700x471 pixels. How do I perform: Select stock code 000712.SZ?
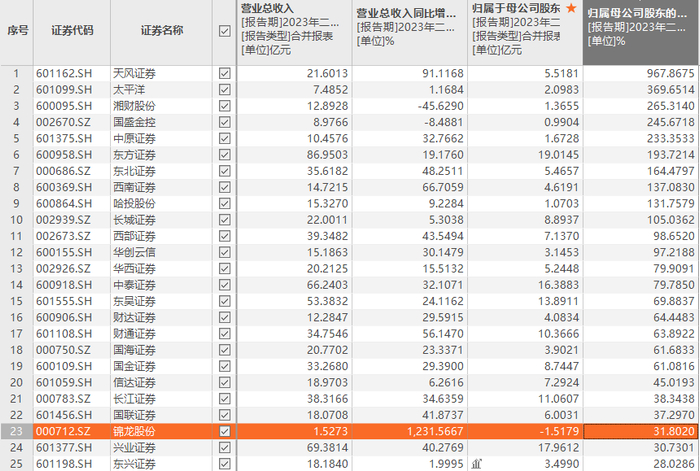(63, 431)
